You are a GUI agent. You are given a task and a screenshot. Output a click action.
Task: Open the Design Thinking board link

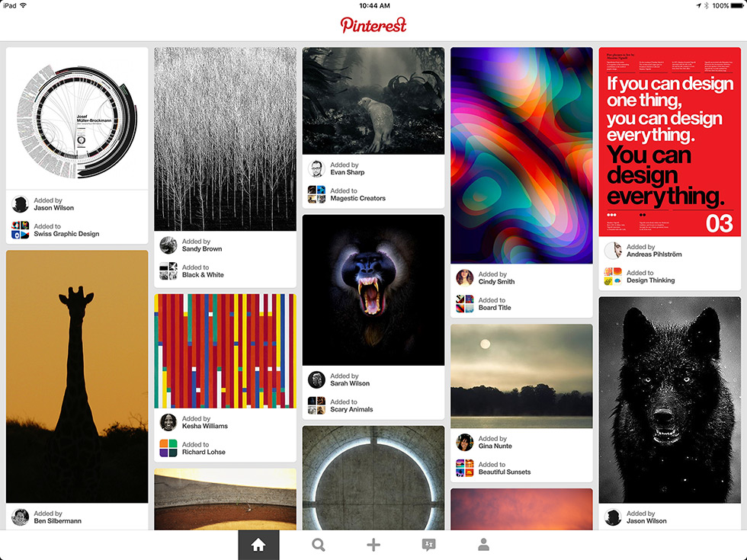651,280
